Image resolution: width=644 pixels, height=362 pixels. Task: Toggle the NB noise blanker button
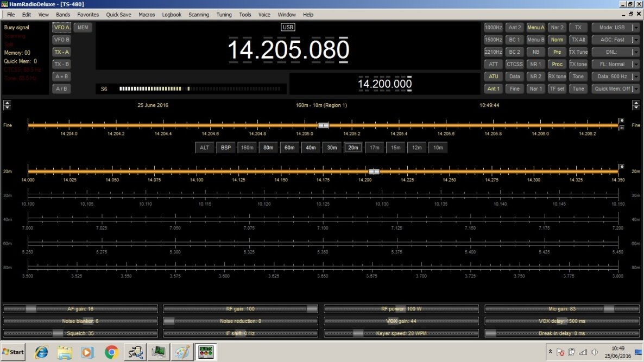coord(535,52)
